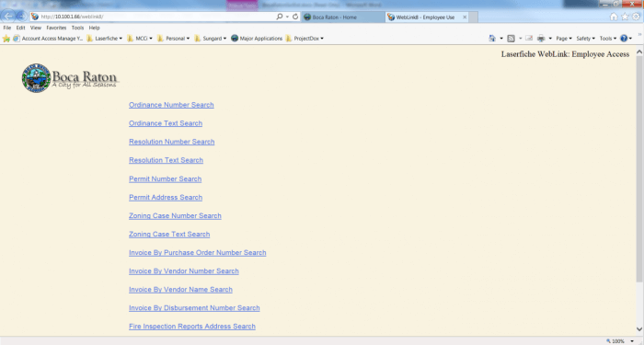Click the command bar Home page icon
The width and height of the screenshot is (644, 345).
tap(492, 39)
